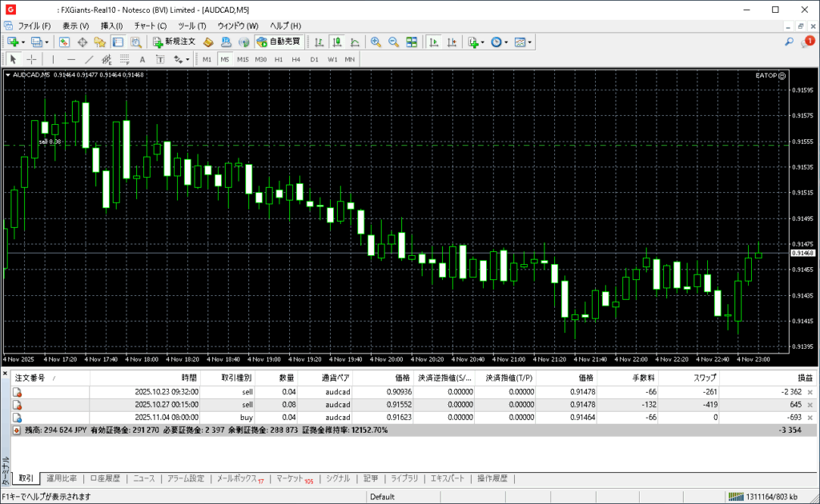Open the new chart dropdown arrow
820x504 pixels.
[23, 42]
